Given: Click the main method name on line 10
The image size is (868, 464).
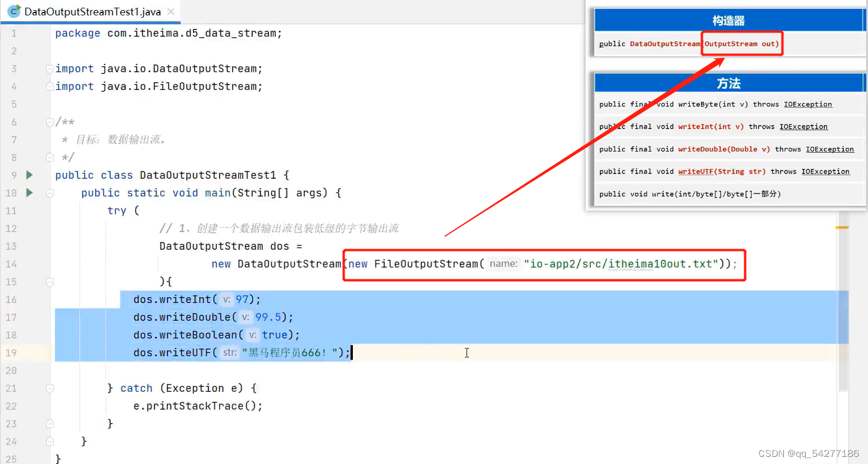Looking at the screenshot, I should coord(218,193).
